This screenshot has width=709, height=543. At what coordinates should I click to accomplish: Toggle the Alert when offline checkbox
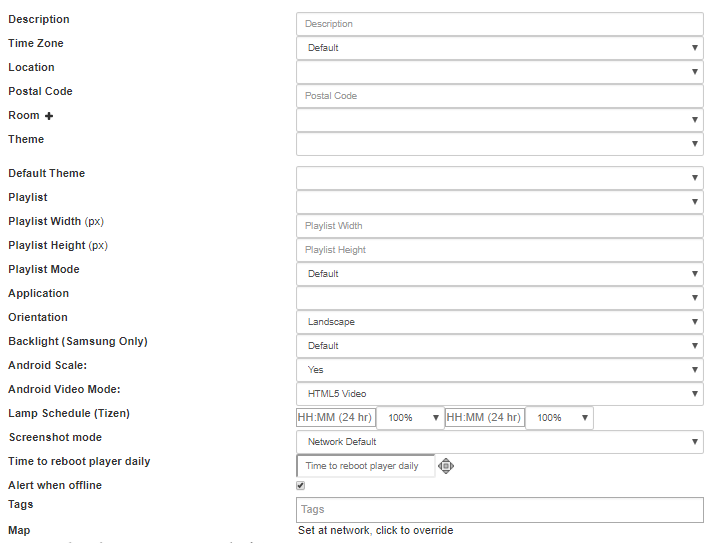[x=301, y=486]
